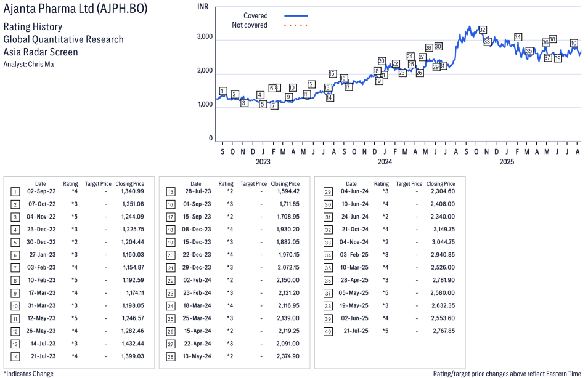Click the INR axis unit label

point(203,7)
